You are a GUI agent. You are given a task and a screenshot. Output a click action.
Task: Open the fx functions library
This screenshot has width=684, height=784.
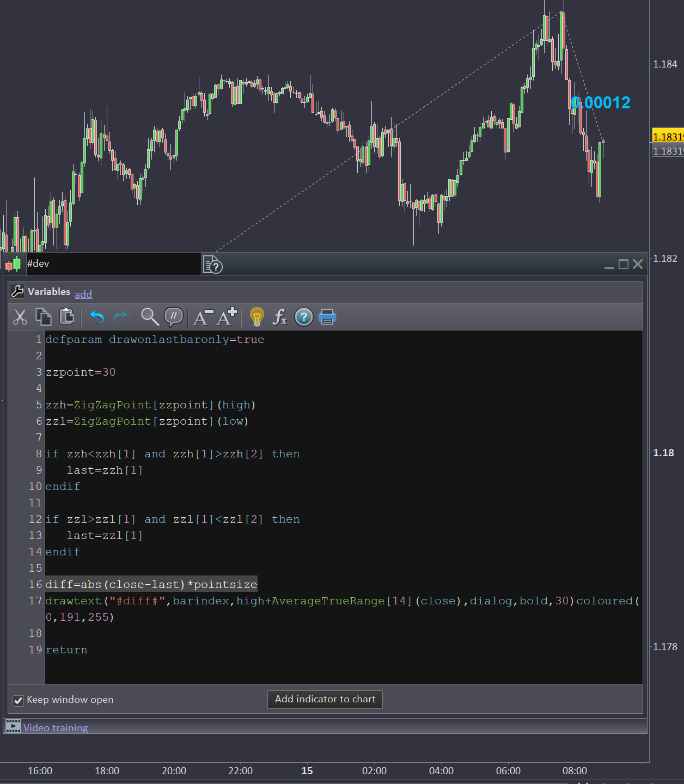point(280,317)
